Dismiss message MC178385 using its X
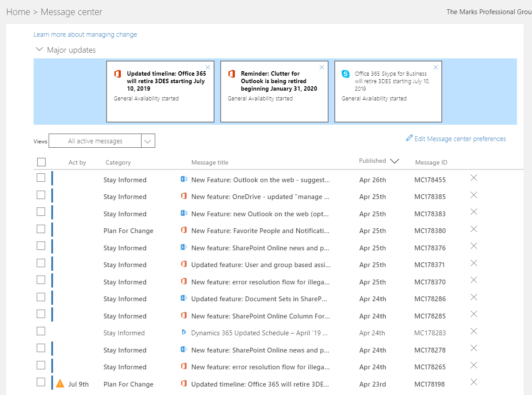 (474, 195)
